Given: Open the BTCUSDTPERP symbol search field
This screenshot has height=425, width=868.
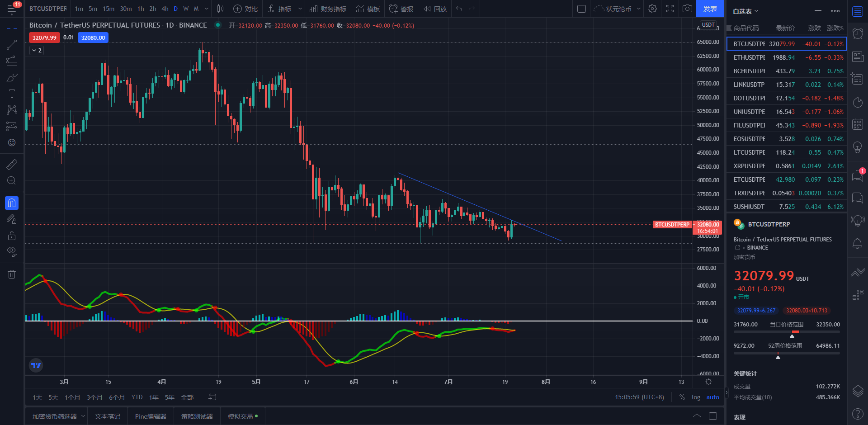Looking at the screenshot, I should 48,9.
